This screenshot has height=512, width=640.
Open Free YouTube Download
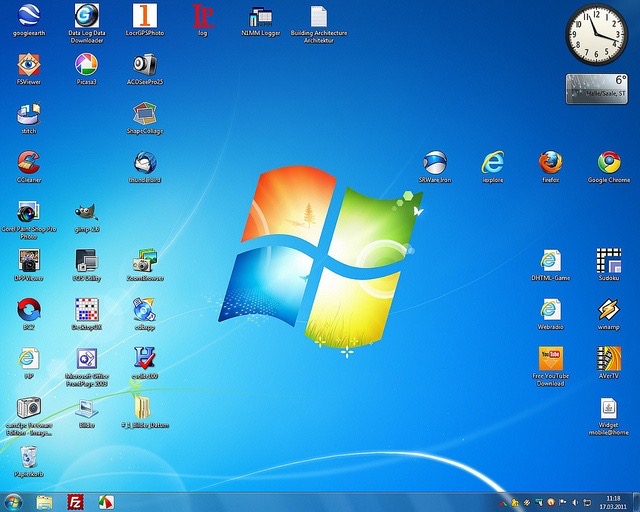(x=551, y=367)
